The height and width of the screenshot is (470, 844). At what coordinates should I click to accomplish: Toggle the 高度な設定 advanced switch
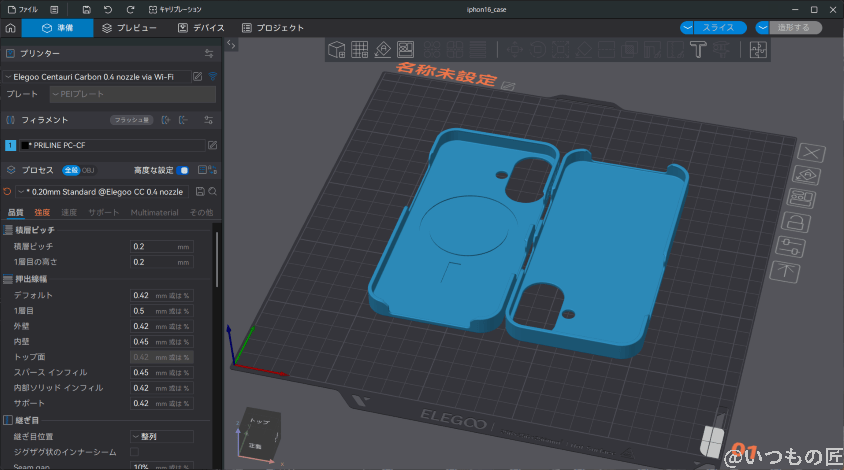click(x=184, y=170)
